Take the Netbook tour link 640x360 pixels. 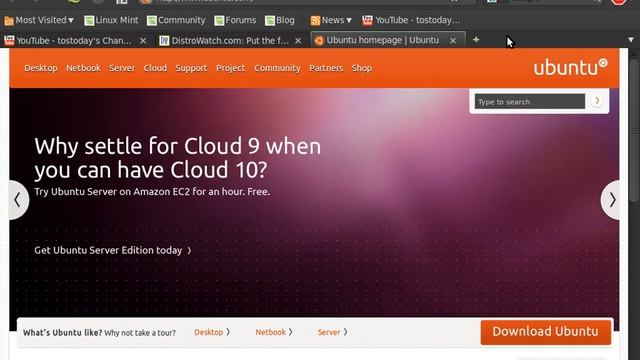(x=274, y=332)
